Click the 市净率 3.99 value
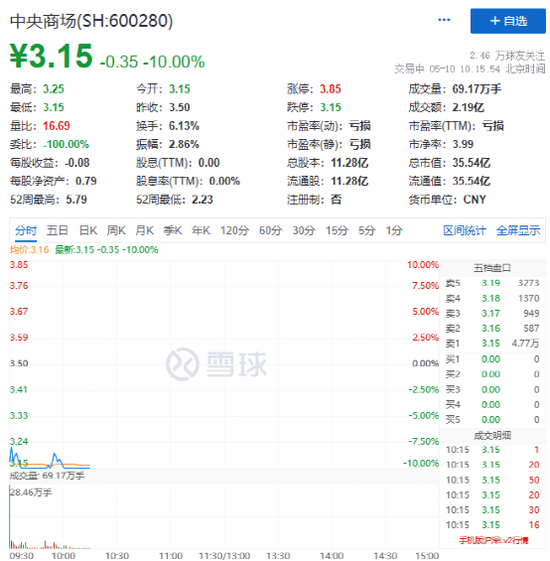 click(x=463, y=144)
